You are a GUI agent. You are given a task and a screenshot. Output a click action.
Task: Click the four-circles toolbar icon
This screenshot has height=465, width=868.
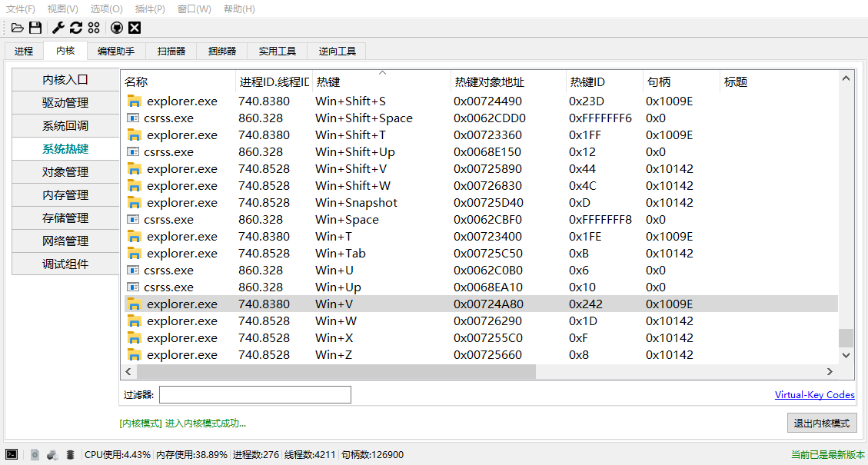pyautogui.click(x=94, y=28)
